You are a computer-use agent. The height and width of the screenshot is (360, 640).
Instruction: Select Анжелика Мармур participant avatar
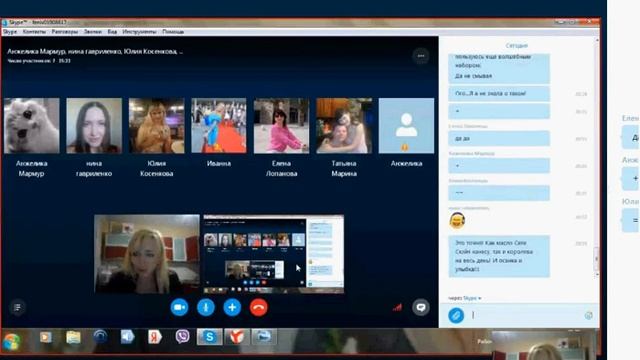(x=31, y=126)
